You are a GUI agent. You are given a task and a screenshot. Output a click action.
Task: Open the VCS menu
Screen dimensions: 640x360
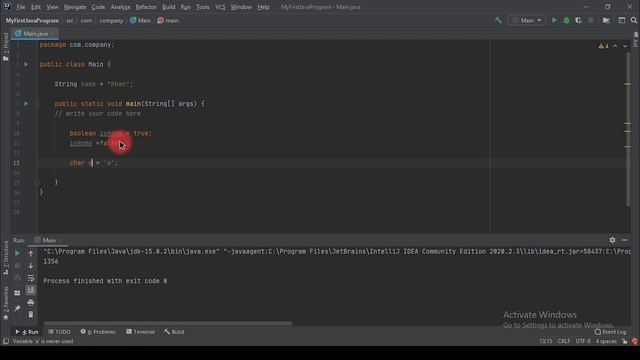pos(220,7)
